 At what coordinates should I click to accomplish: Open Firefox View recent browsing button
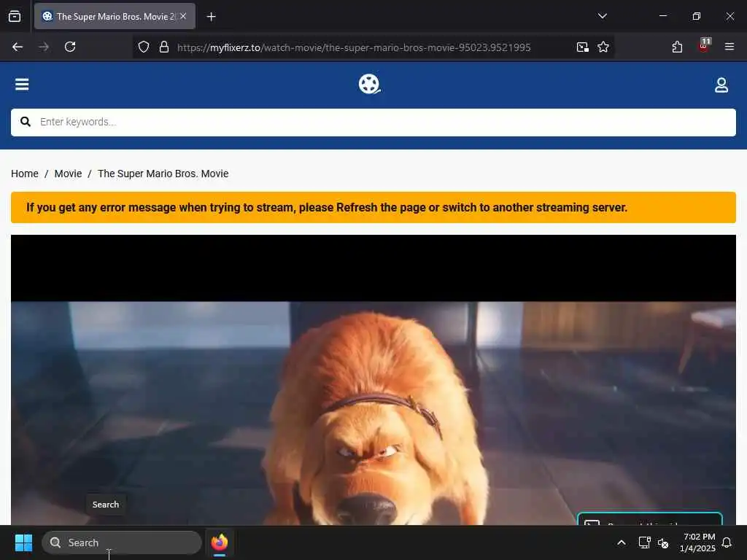point(15,16)
